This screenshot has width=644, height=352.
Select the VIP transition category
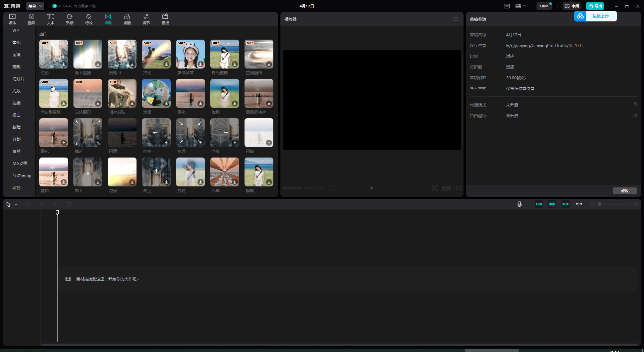point(16,31)
